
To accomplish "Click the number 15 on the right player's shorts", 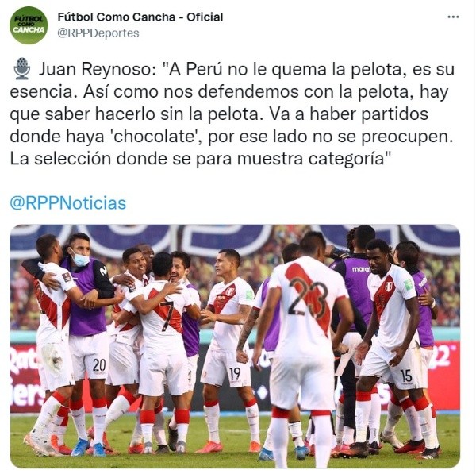I will pos(406,376).
